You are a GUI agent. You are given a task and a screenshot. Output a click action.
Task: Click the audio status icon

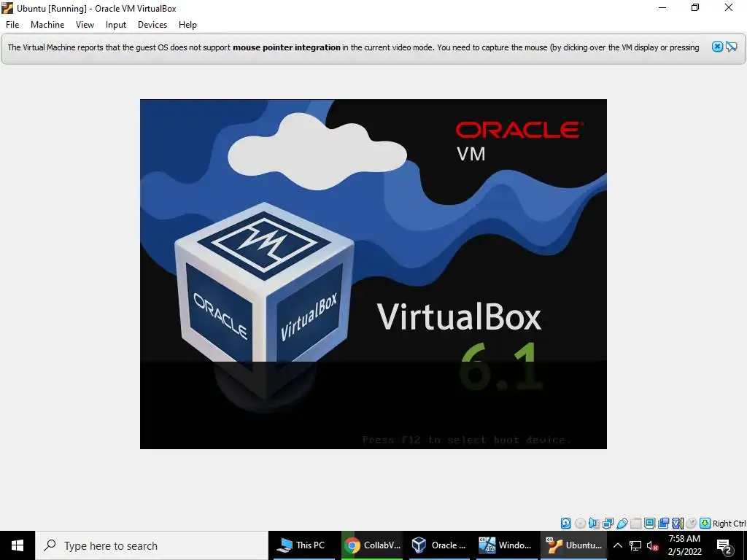594,524
